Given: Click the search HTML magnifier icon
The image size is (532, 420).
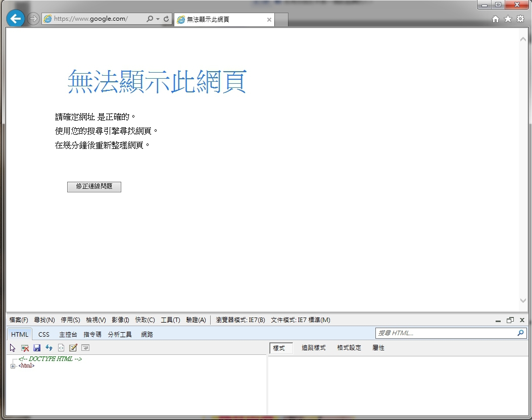Looking at the screenshot, I should click(x=521, y=333).
